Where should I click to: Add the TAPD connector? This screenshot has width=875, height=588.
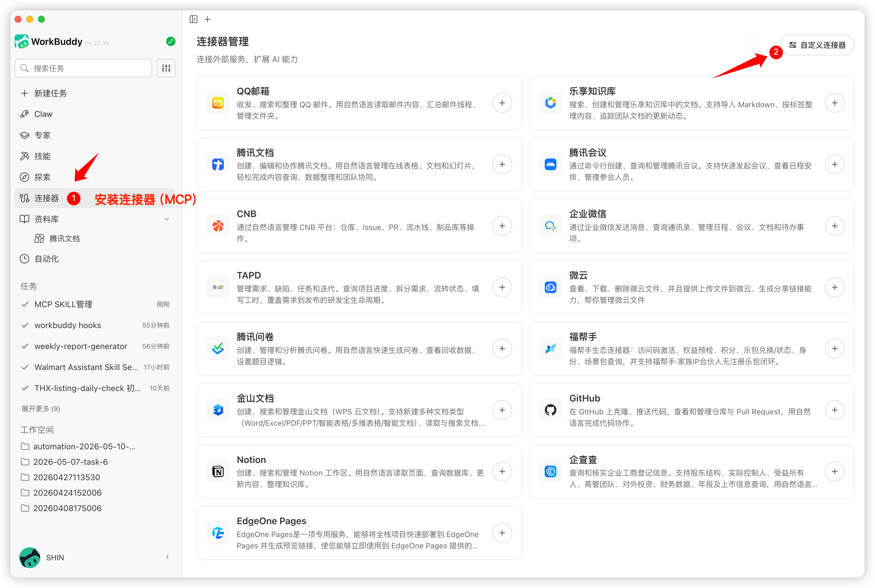[502, 288]
